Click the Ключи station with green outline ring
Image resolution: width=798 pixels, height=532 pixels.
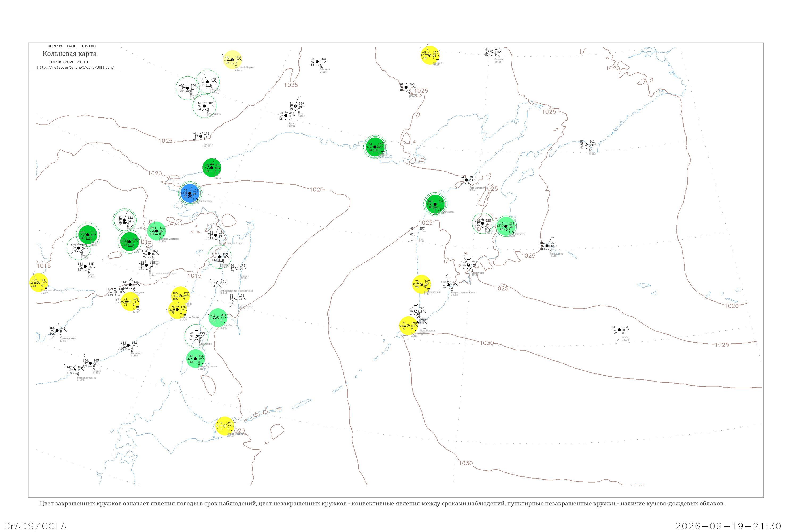click(x=483, y=223)
